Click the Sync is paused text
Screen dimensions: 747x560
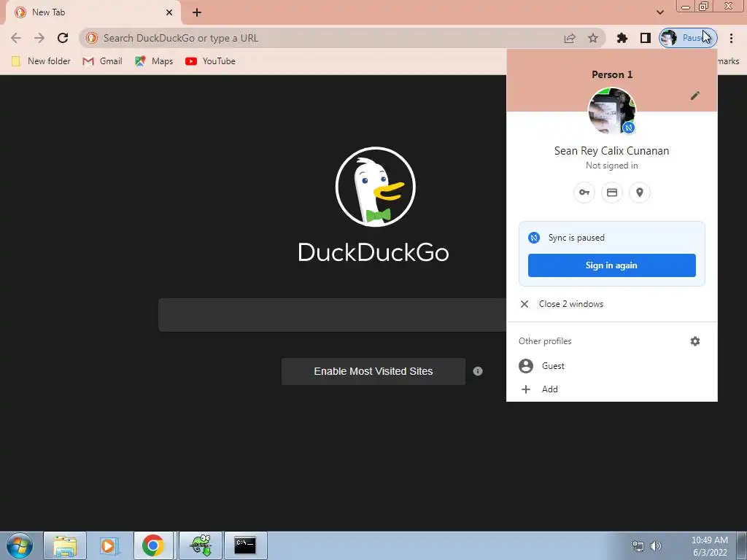point(576,238)
